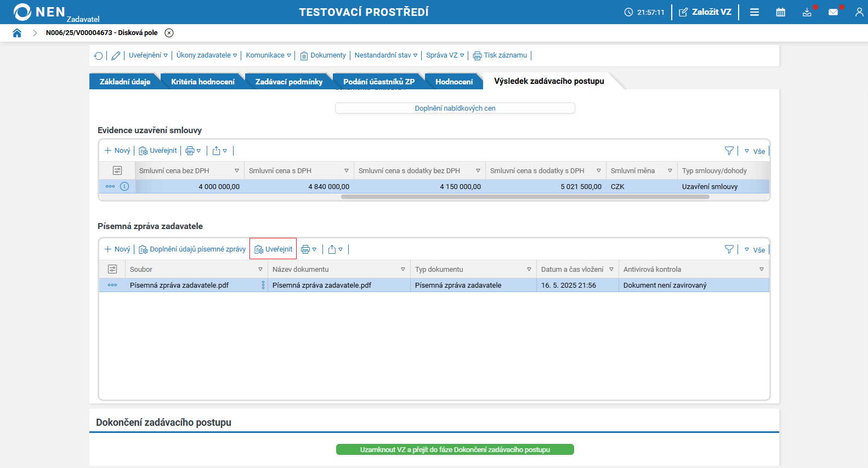Image resolution: width=868 pixels, height=468 pixels.
Task: Expand the Úkony zadavatele menu
Action: pyautogui.click(x=207, y=55)
